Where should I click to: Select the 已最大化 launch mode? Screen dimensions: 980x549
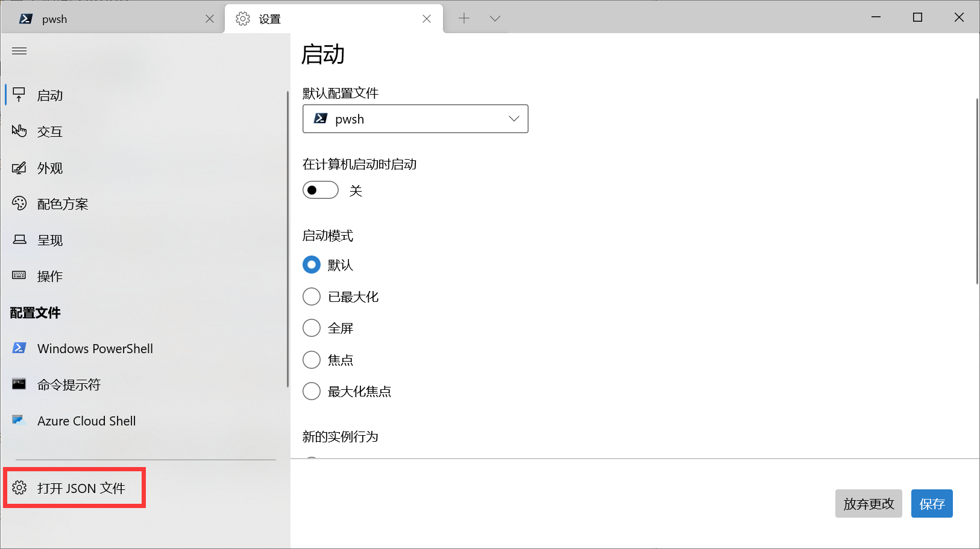312,296
